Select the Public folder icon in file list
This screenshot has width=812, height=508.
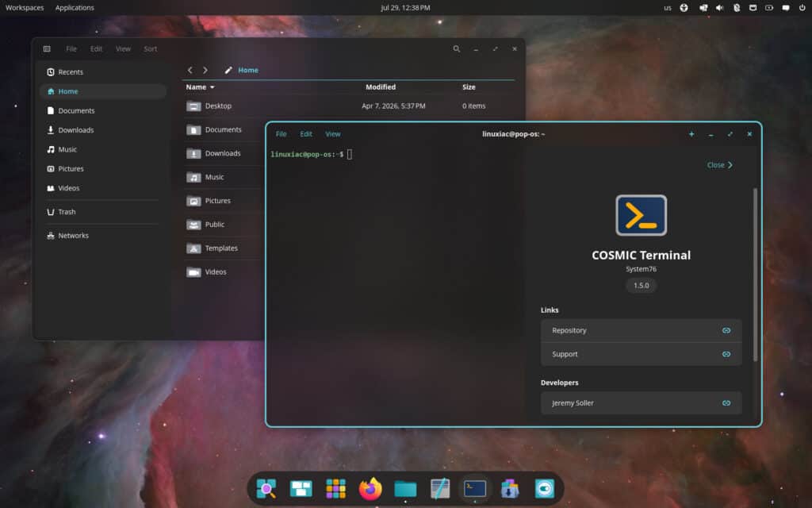[193, 225]
